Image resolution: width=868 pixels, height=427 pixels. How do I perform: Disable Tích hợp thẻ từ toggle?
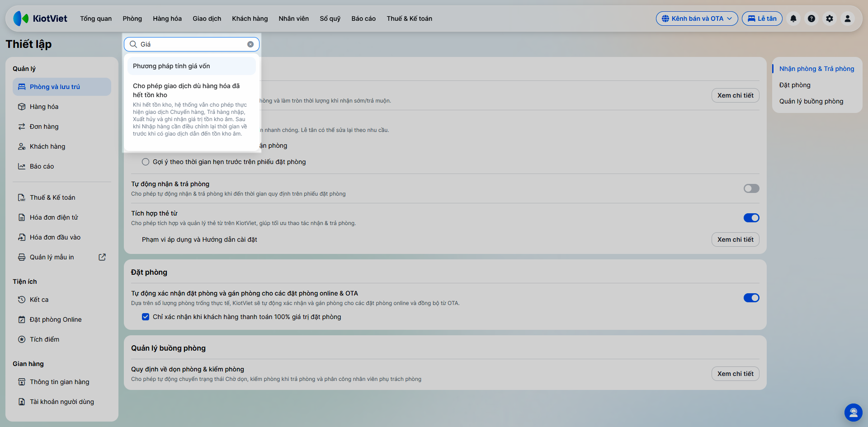coord(751,218)
